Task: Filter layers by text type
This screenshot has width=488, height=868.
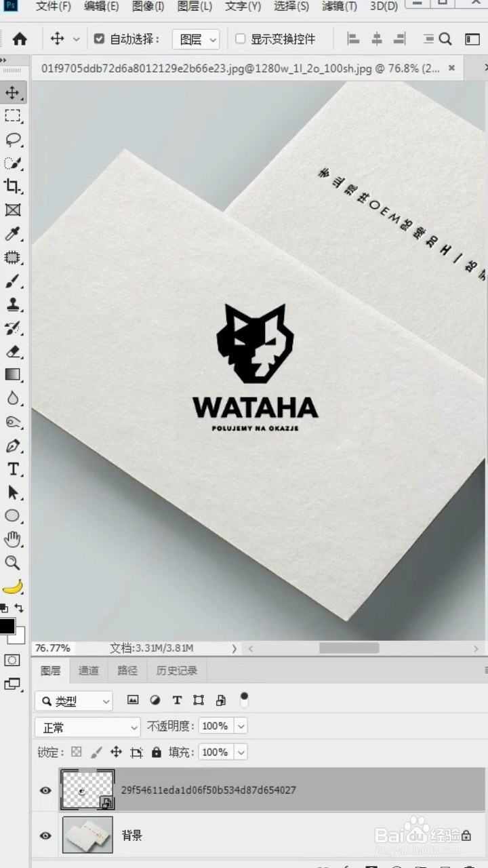Action: (177, 701)
